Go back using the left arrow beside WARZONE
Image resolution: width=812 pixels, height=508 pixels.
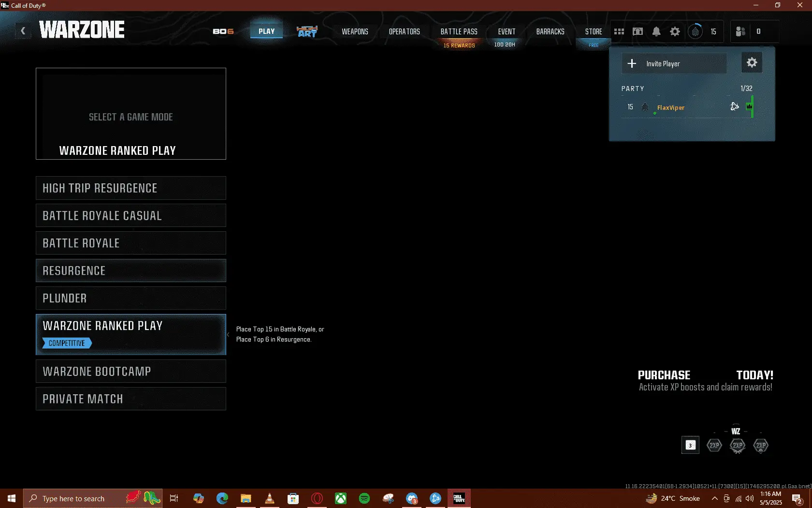tap(23, 31)
